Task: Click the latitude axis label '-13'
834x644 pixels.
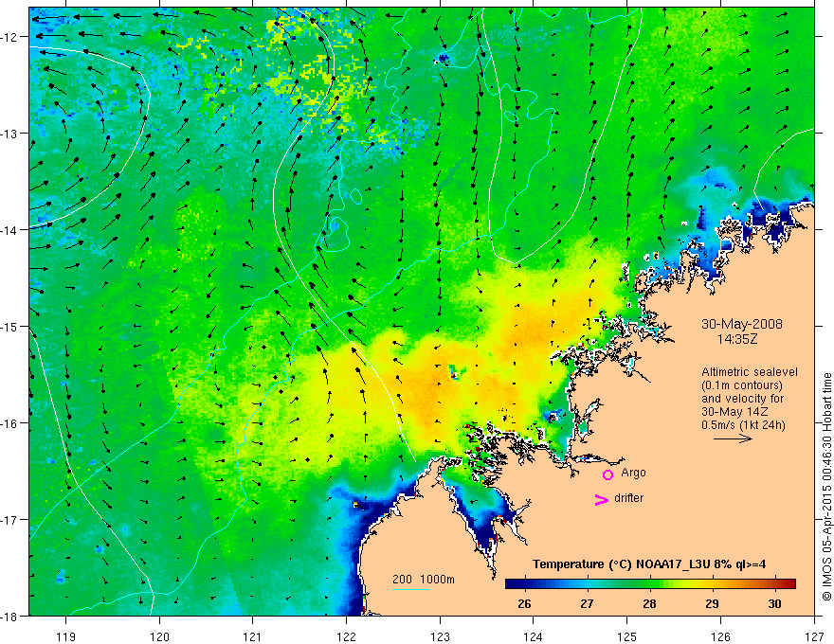Action: [x=9, y=134]
